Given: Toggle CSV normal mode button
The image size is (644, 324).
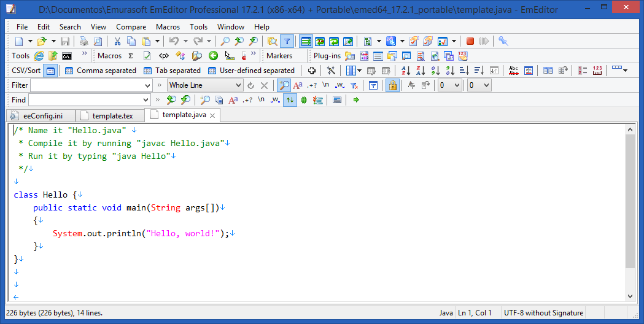Looking at the screenshot, I should tap(50, 71).
